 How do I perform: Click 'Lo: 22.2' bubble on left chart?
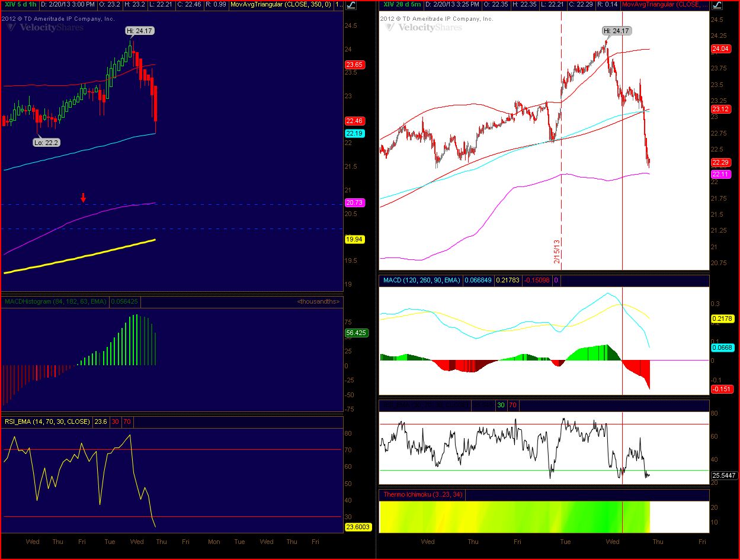tap(47, 142)
